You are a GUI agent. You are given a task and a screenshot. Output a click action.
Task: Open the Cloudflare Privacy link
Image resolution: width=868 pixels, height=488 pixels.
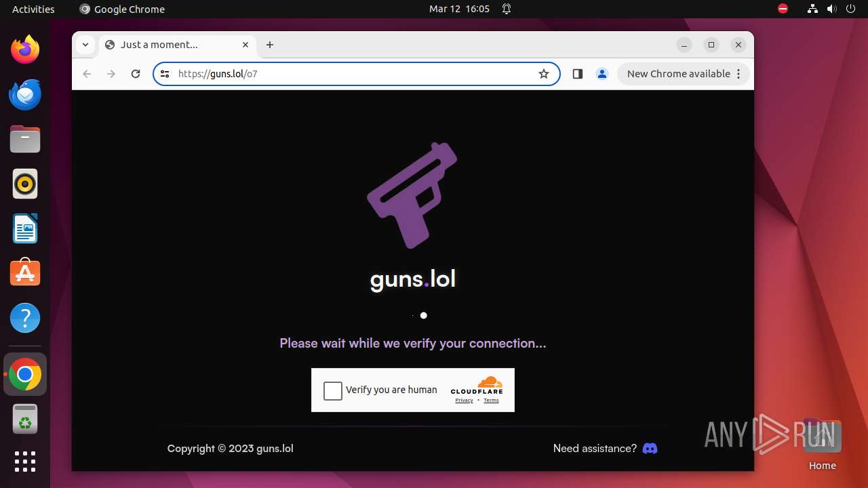pos(464,401)
